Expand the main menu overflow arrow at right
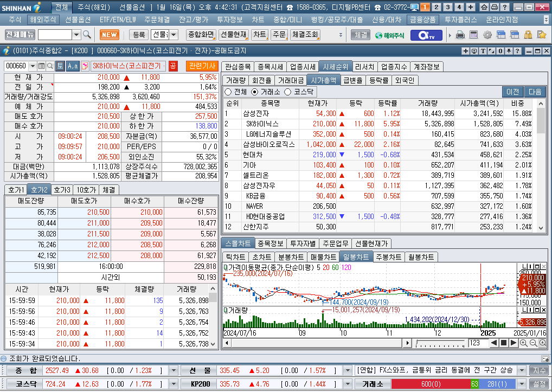 tap(546, 20)
